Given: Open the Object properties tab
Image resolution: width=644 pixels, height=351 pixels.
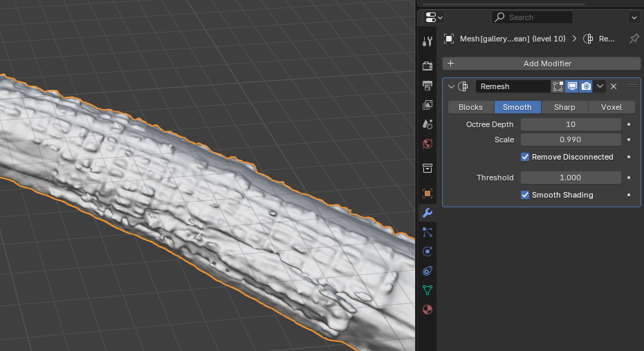Looking at the screenshot, I should [x=427, y=193].
